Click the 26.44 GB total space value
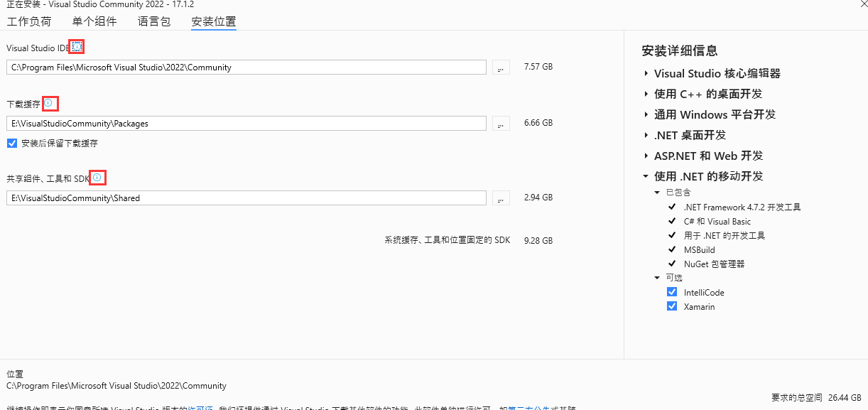This screenshot has height=410, width=868. click(x=845, y=397)
